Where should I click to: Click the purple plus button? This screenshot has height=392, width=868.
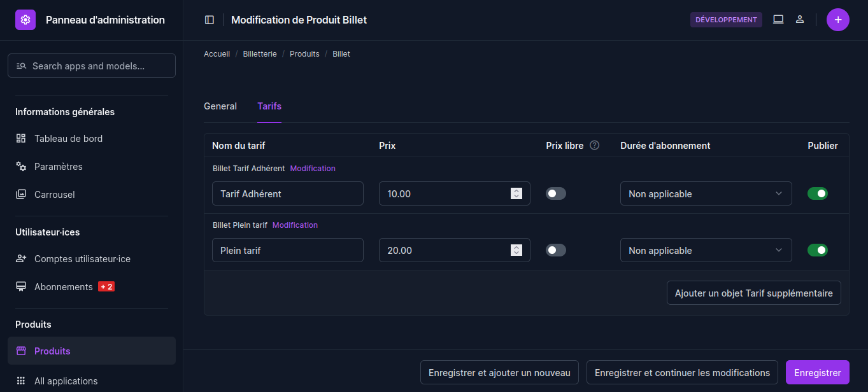[x=837, y=20]
